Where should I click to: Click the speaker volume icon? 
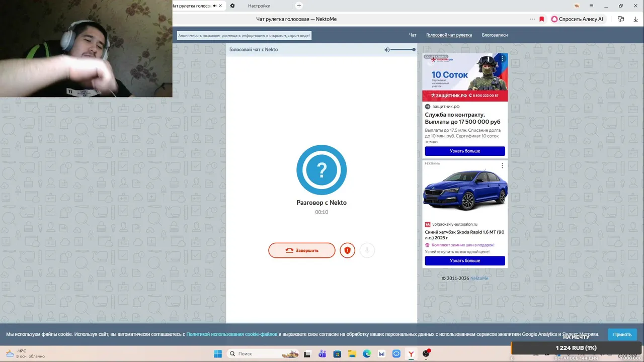coord(387,50)
